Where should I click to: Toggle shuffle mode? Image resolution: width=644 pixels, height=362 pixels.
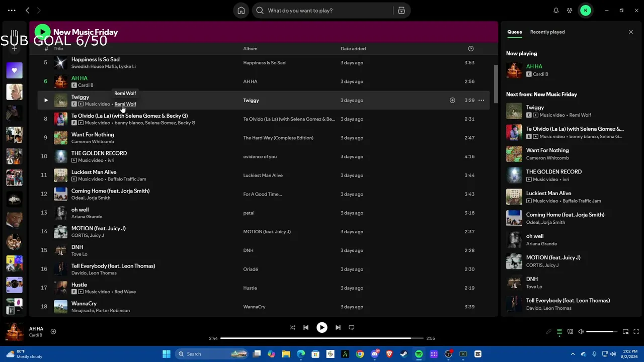(292, 327)
